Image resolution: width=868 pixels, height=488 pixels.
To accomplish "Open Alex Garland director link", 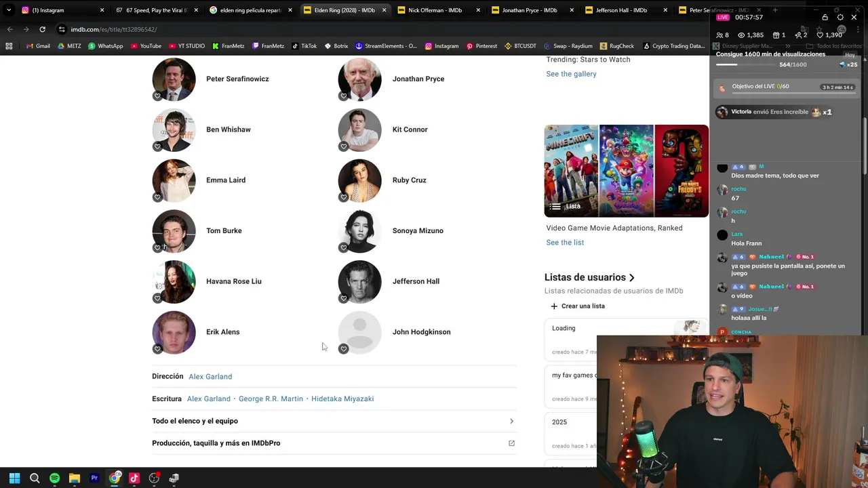I will 210,377.
